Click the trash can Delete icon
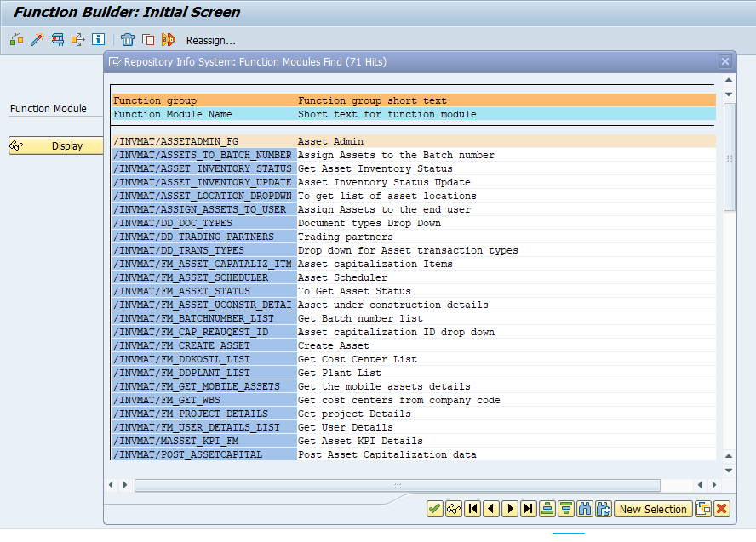The image size is (756, 542). pyautogui.click(x=128, y=40)
